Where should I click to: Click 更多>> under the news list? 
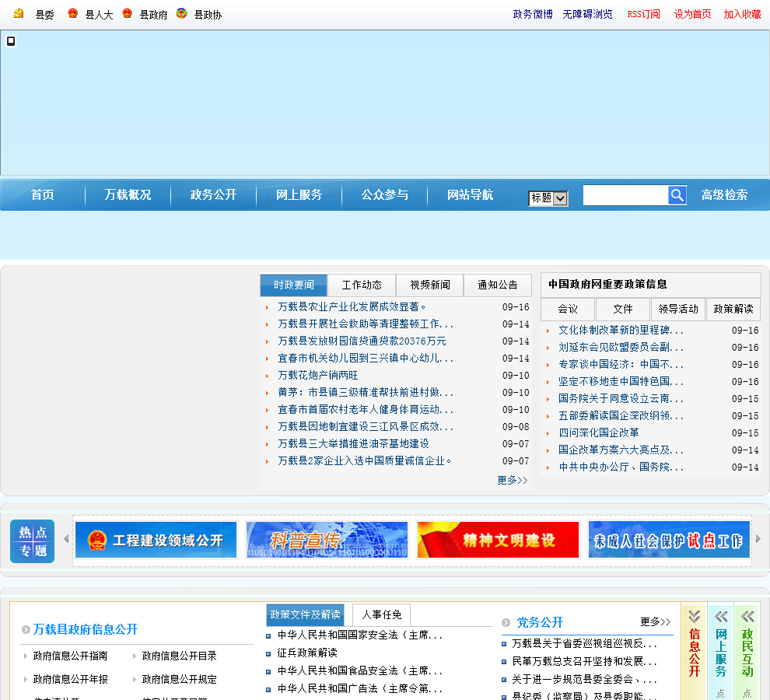click(513, 480)
